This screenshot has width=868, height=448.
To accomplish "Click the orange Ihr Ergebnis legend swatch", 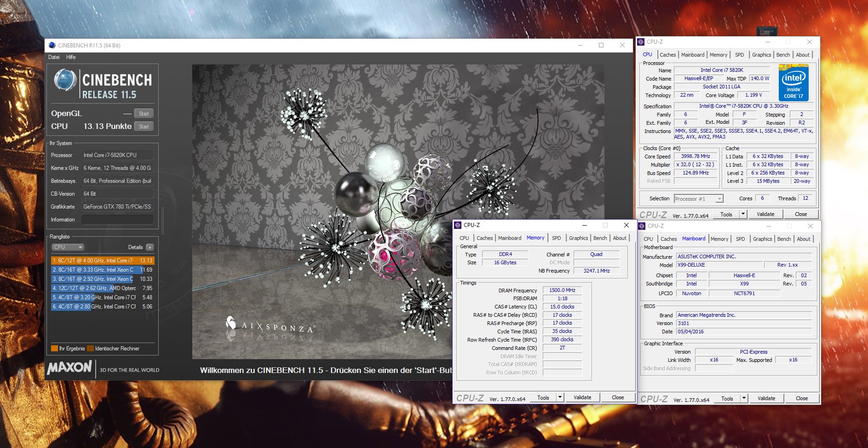I will 55,349.
